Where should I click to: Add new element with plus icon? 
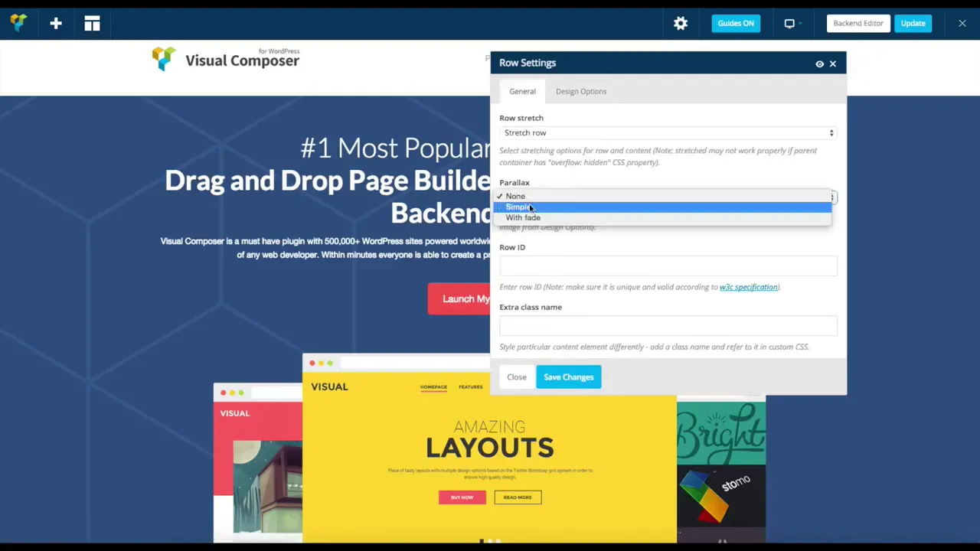point(56,24)
